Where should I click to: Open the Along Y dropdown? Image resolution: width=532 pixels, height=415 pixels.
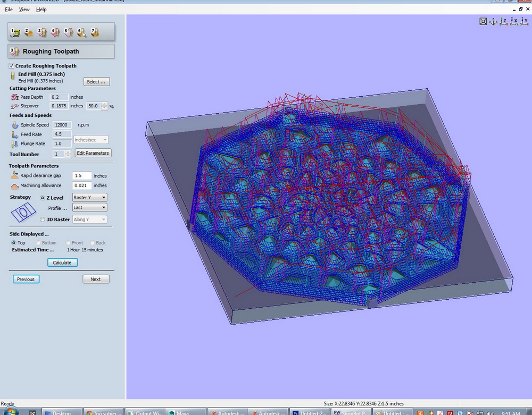(90, 219)
